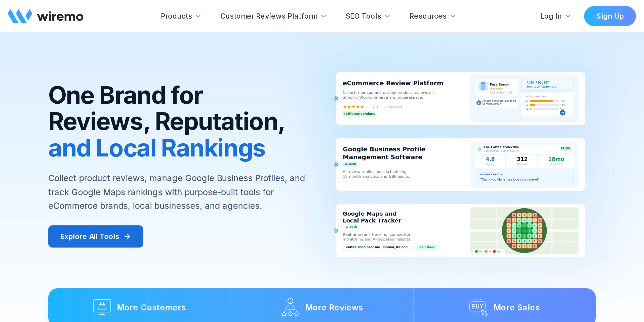Click the More Reviews person-stars icon
Screen dimensions: 644x322
[290, 307]
